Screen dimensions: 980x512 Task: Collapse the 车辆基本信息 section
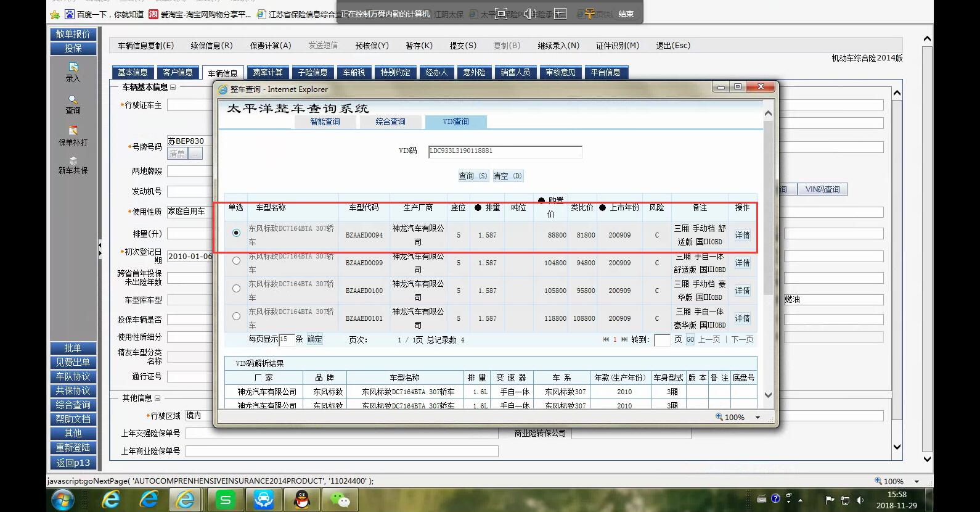pyautogui.click(x=173, y=88)
